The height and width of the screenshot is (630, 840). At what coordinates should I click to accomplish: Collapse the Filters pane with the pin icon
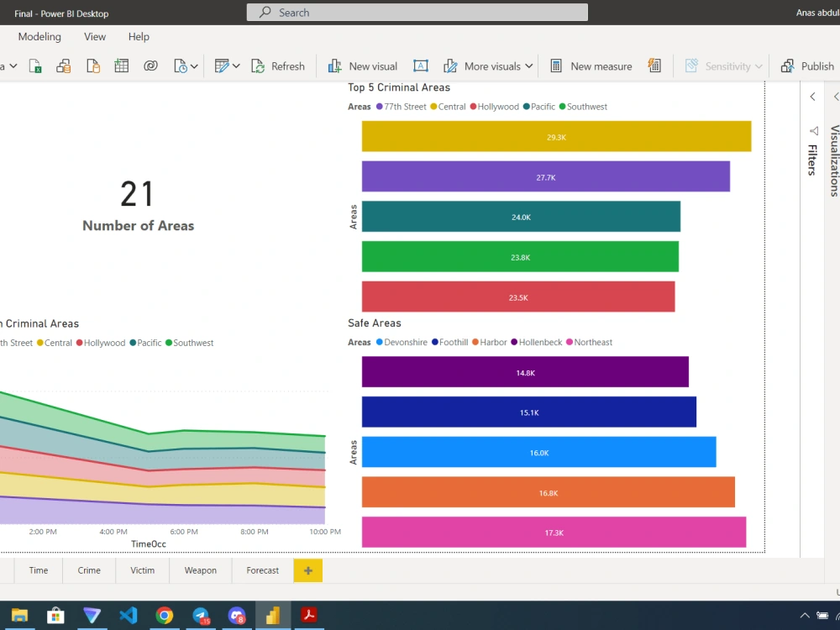point(812,130)
